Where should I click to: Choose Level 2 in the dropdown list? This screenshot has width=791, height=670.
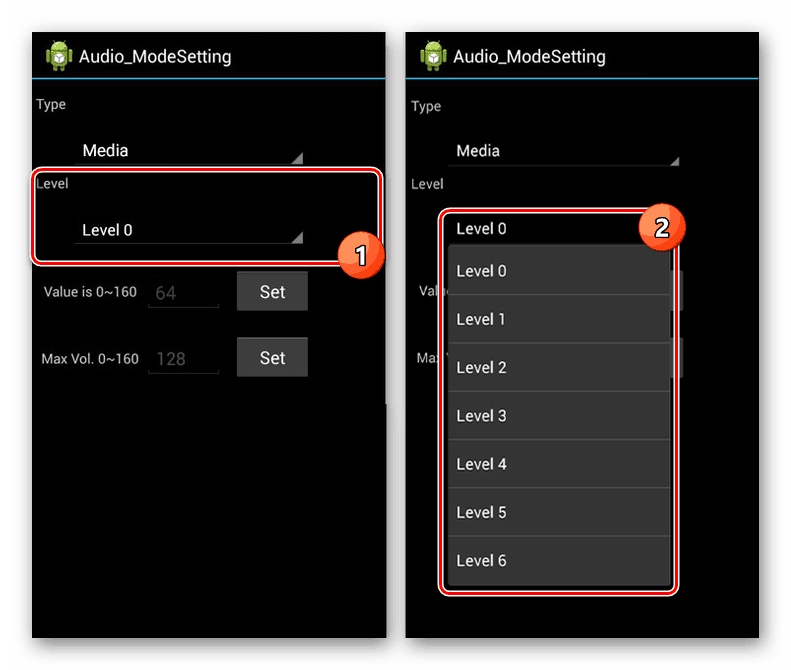559,368
